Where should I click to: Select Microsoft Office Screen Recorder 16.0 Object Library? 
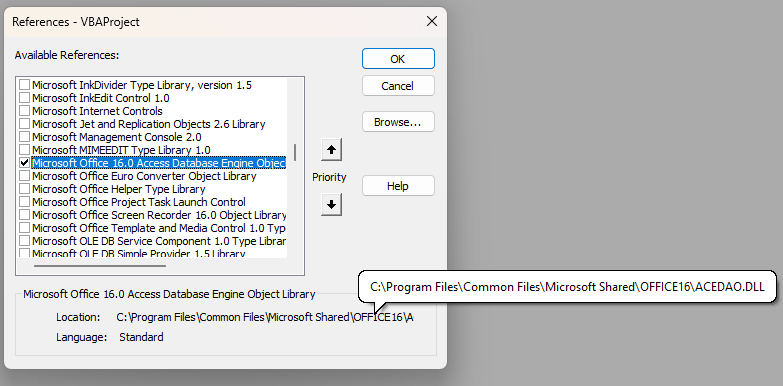(x=159, y=215)
